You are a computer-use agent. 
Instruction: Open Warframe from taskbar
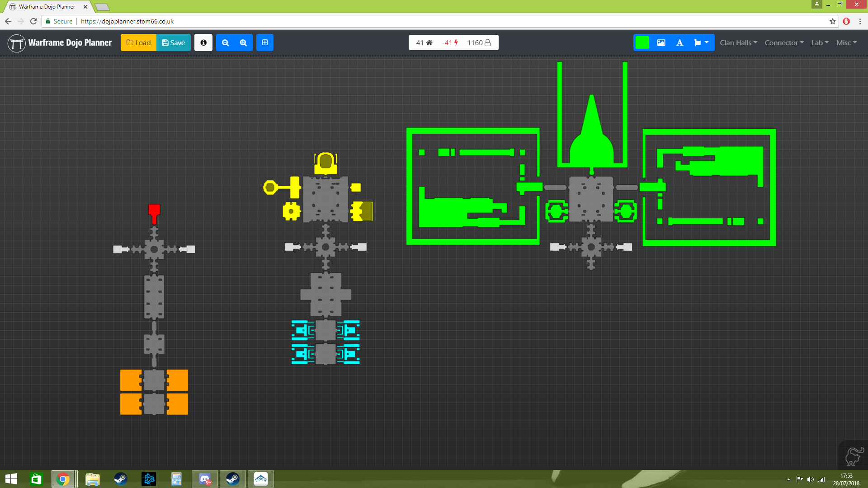pos(261,479)
